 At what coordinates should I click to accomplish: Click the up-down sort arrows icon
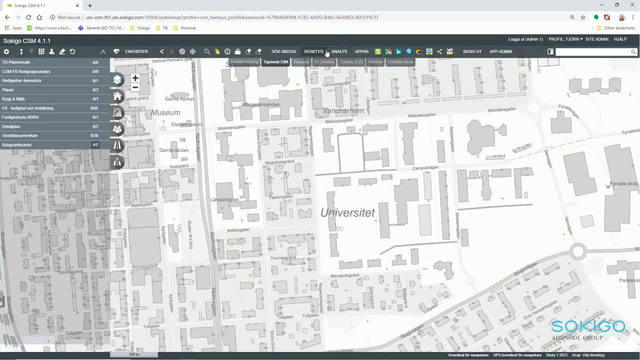(21, 52)
